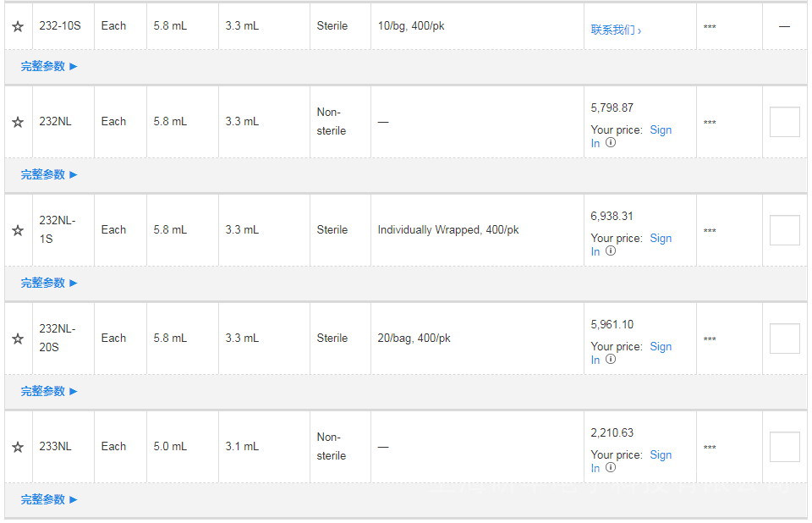The width and height of the screenshot is (812, 523).
Task: Mark 233NL as favorite with star
Action: [x=18, y=447]
